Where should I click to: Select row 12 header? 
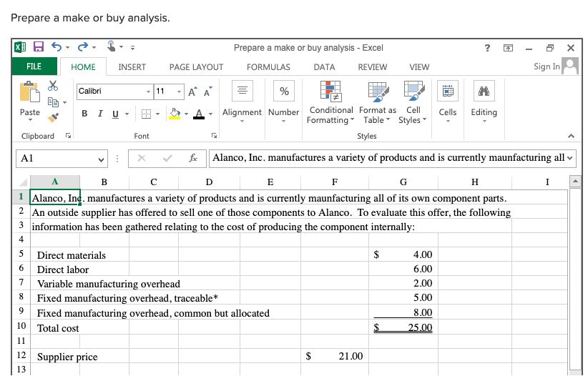click(21, 355)
